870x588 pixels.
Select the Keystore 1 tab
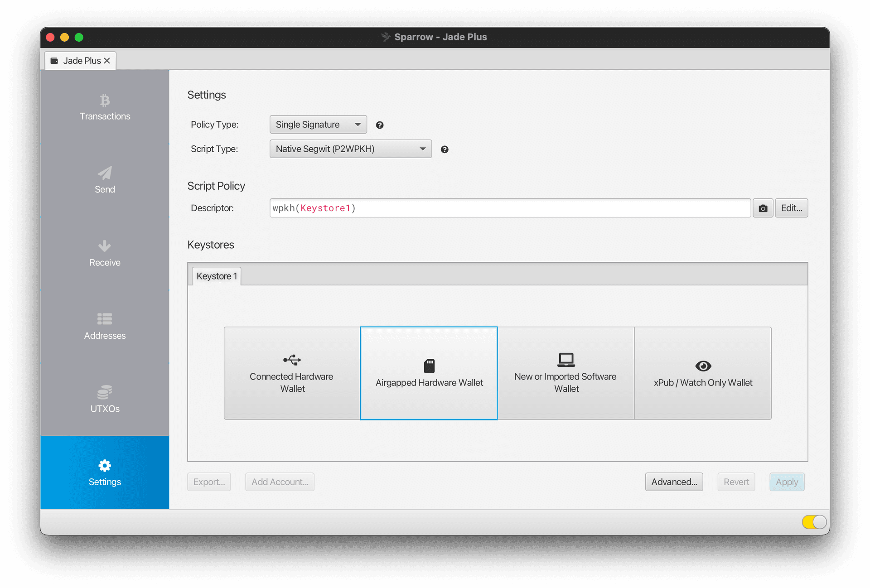coord(217,276)
